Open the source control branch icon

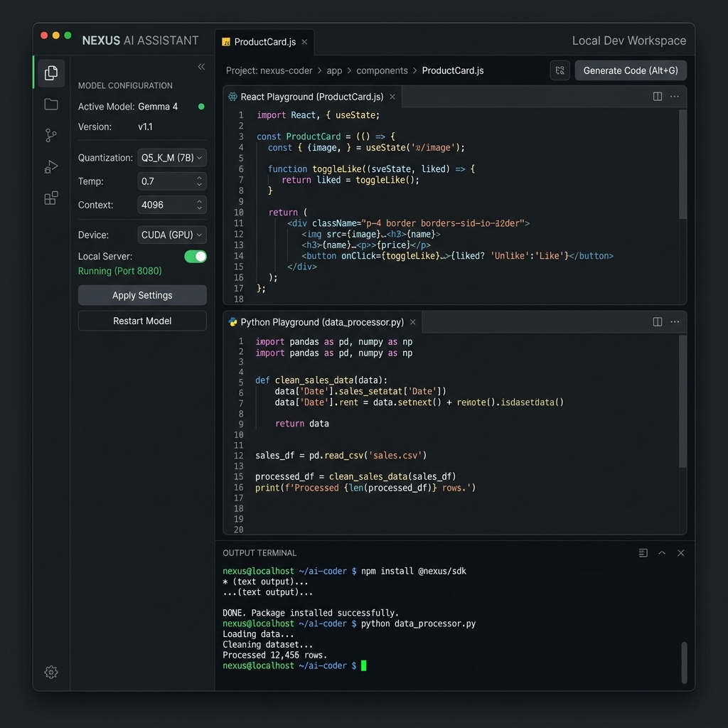pos(51,135)
